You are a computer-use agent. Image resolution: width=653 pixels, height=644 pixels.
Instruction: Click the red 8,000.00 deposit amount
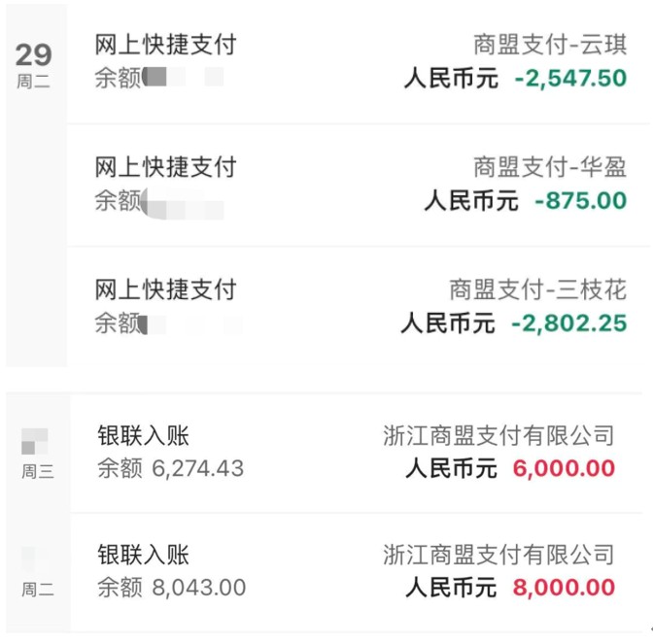click(566, 588)
